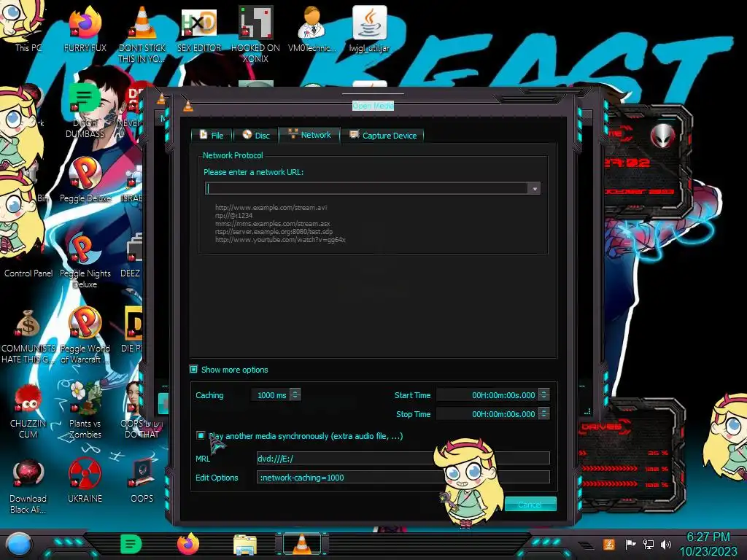Screen dimensions: 747x560
Task: Click the Cancel button
Action: tap(530, 505)
